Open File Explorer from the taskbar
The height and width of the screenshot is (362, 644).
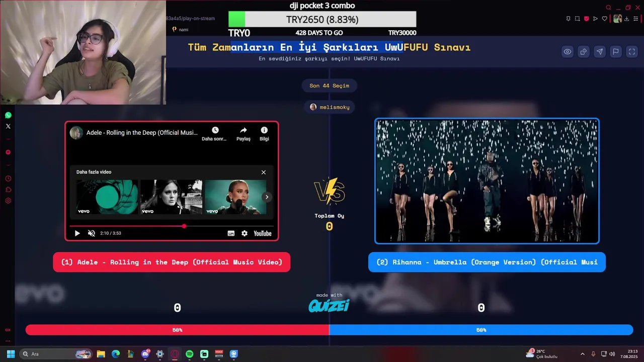click(x=101, y=354)
